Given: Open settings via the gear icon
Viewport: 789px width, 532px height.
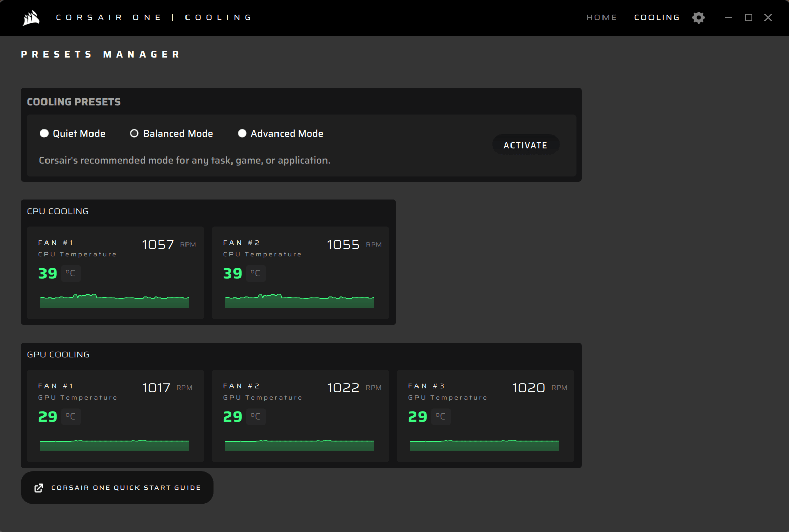Looking at the screenshot, I should (699, 18).
